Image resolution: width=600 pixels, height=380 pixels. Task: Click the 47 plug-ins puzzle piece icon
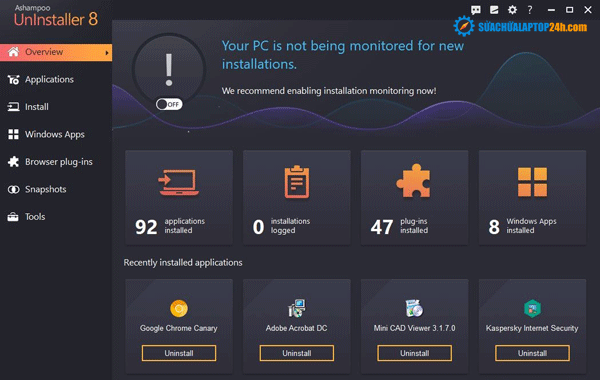tap(414, 181)
